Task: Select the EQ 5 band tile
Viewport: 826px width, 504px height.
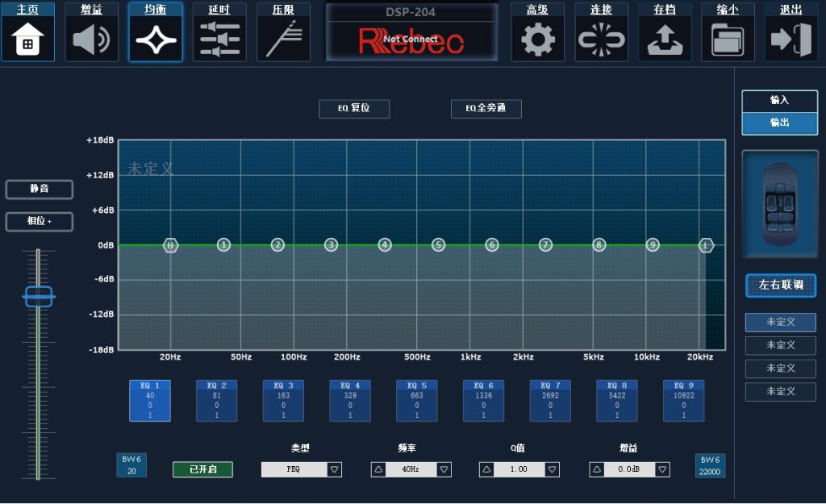Action: click(x=417, y=400)
